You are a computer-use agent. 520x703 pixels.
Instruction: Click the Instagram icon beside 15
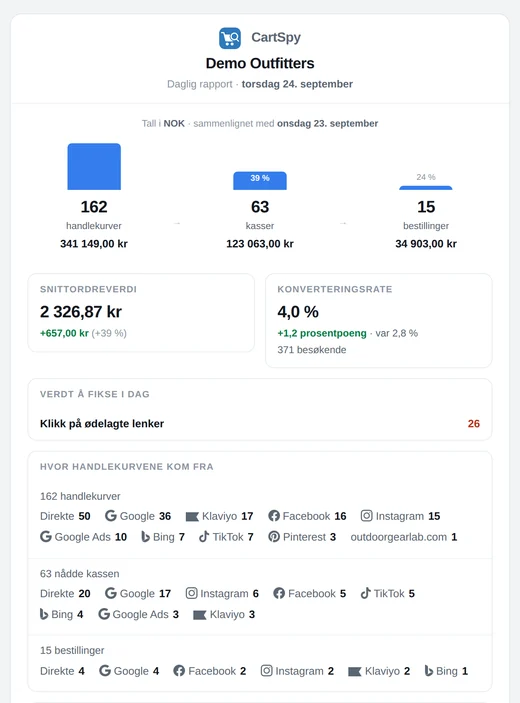click(x=367, y=516)
